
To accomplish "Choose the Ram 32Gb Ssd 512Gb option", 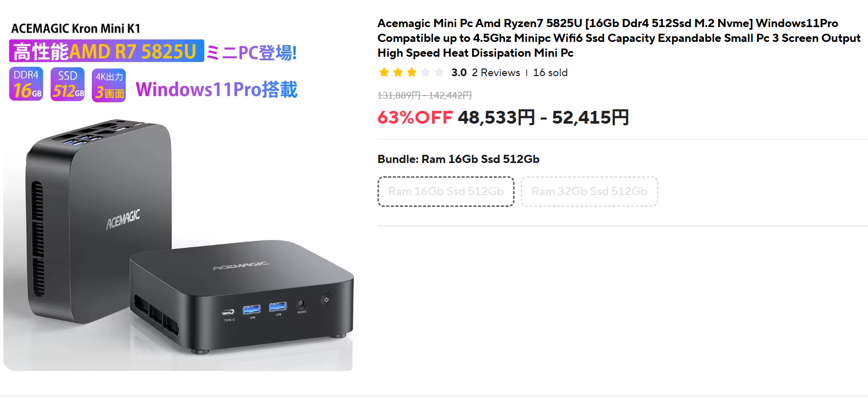I will 589,192.
